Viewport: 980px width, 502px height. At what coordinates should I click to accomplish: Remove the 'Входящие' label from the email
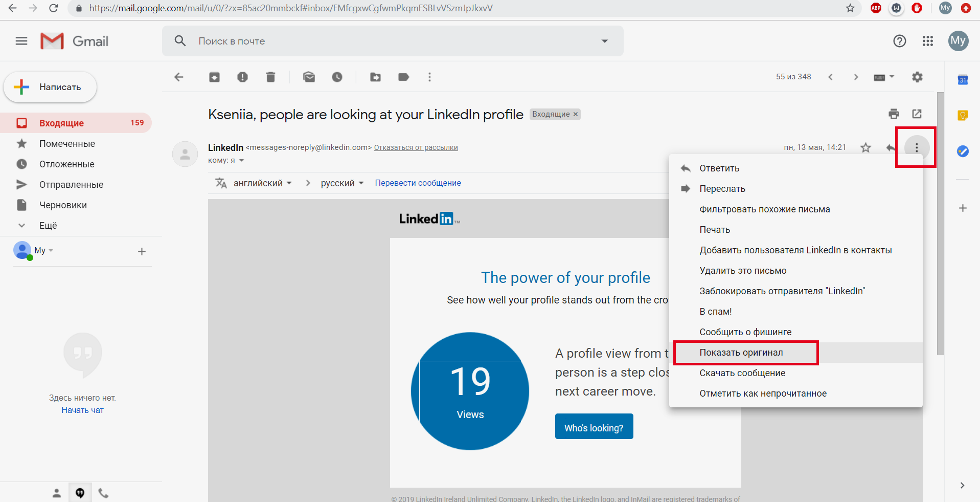576,114
